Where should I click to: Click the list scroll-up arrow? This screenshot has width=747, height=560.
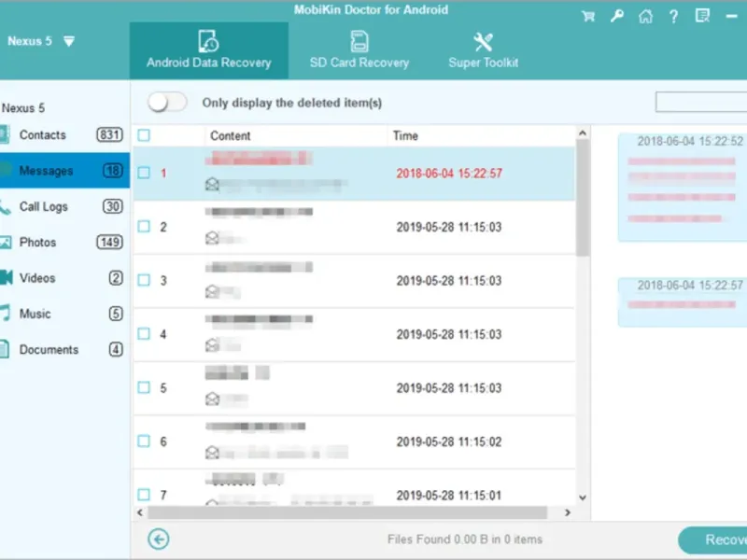coord(582,133)
